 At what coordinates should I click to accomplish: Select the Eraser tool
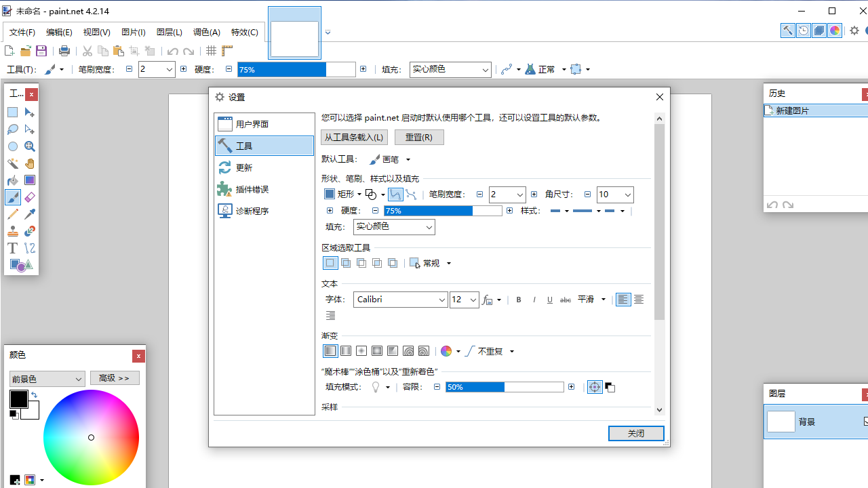coord(29,197)
